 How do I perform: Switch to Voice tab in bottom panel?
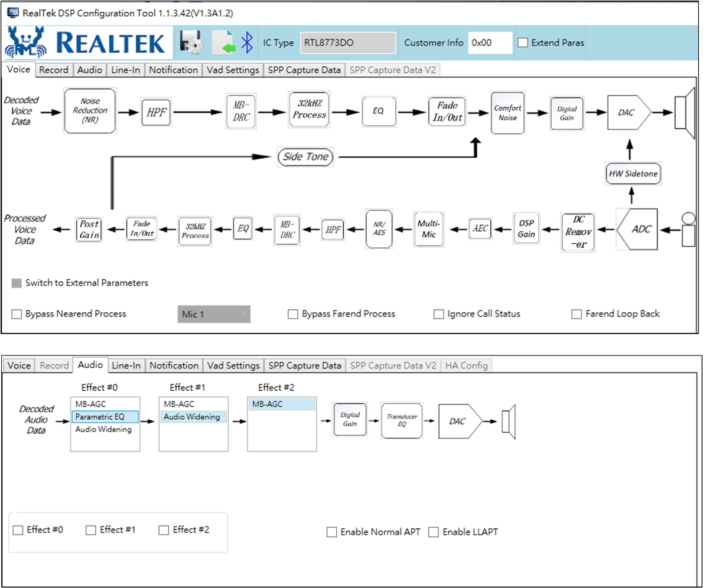tap(19, 365)
